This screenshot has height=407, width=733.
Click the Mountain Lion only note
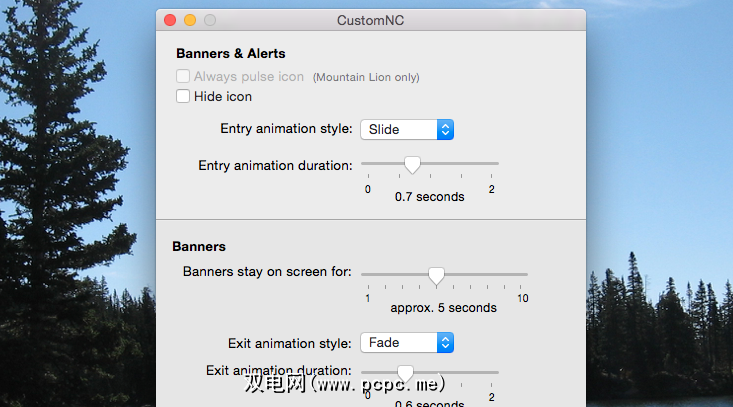coord(366,77)
